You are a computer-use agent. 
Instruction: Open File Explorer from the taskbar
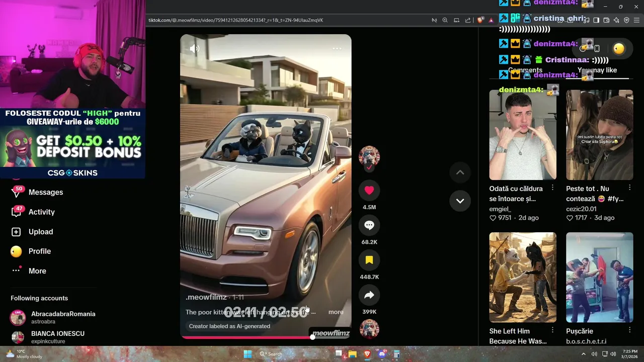pos(353,354)
